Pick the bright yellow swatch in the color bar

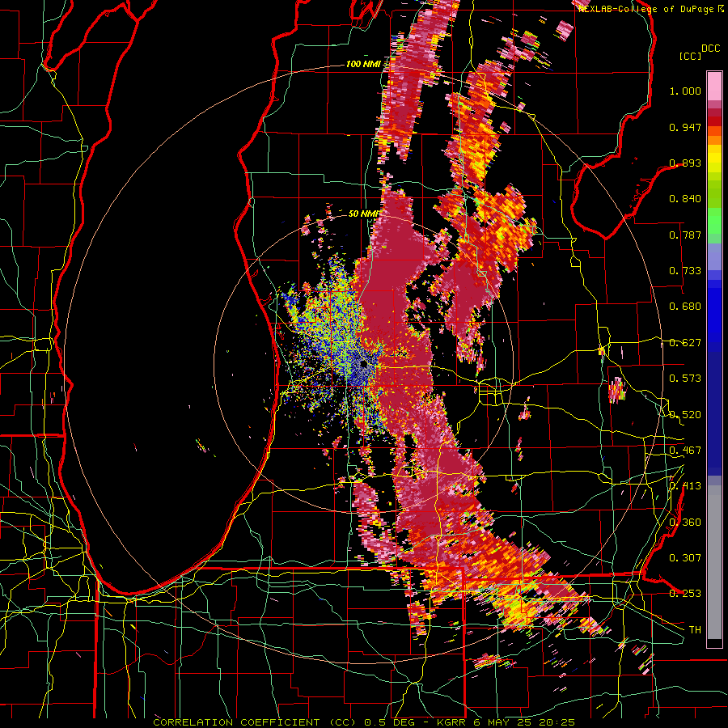[714, 159]
